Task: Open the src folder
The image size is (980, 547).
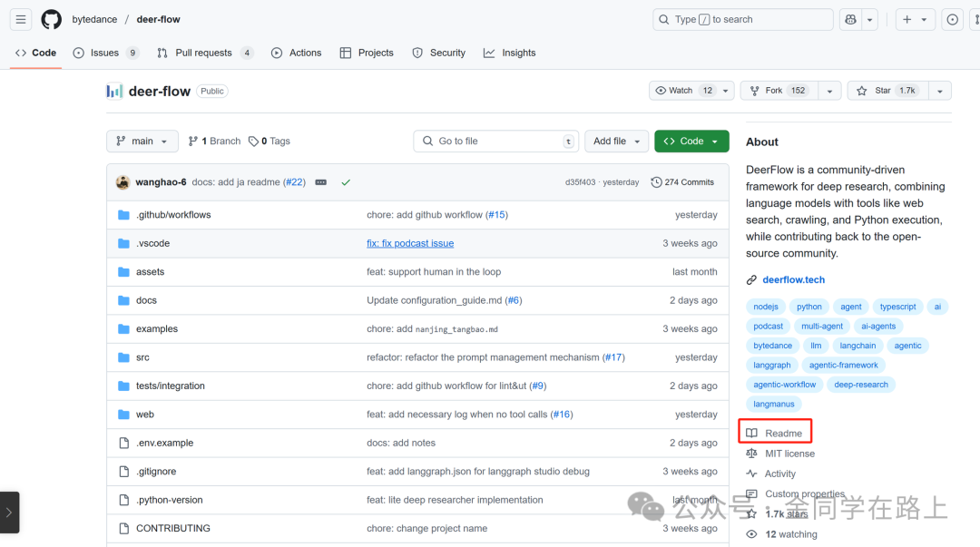Action: [142, 357]
